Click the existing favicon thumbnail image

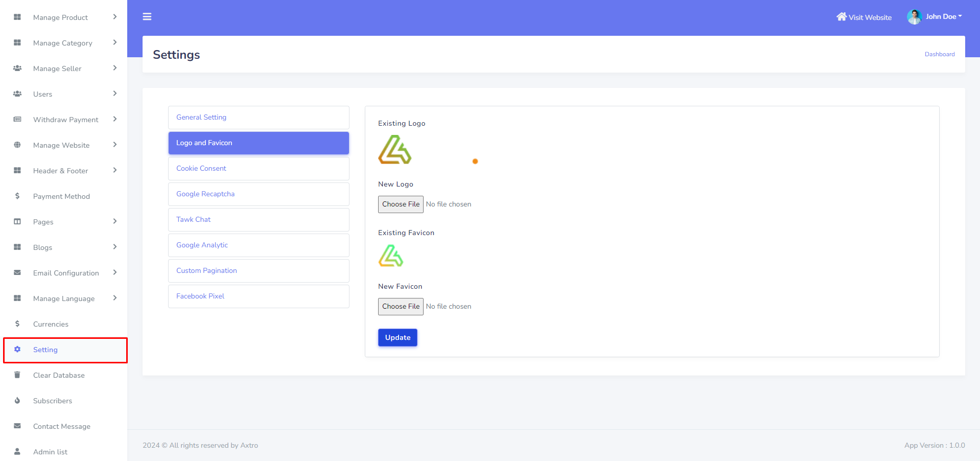[x=391, y=256]
